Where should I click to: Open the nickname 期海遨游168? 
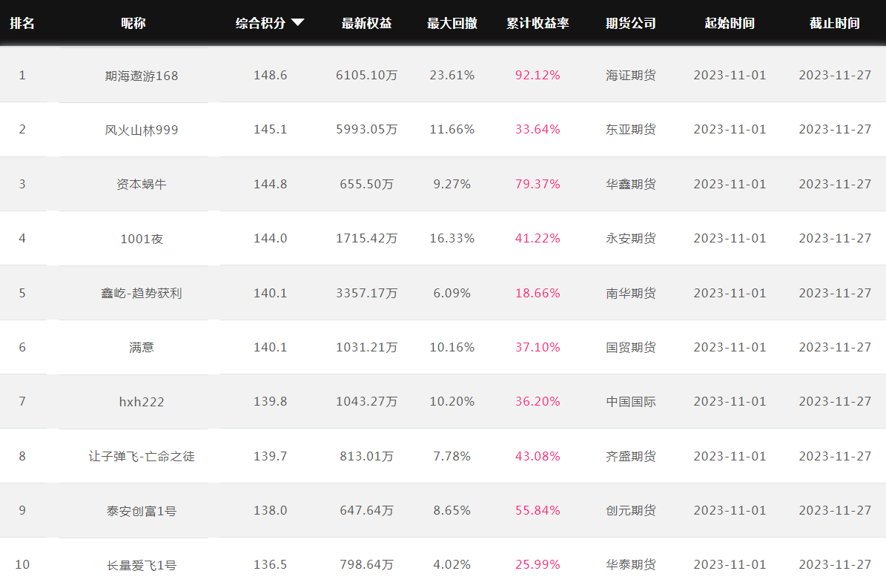tap(142, 76)
